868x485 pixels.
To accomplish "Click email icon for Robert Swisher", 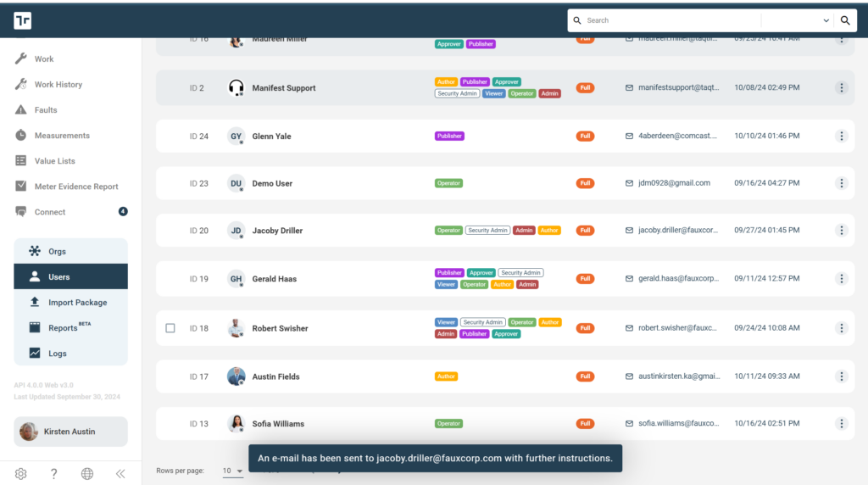I will pos(629,328).
